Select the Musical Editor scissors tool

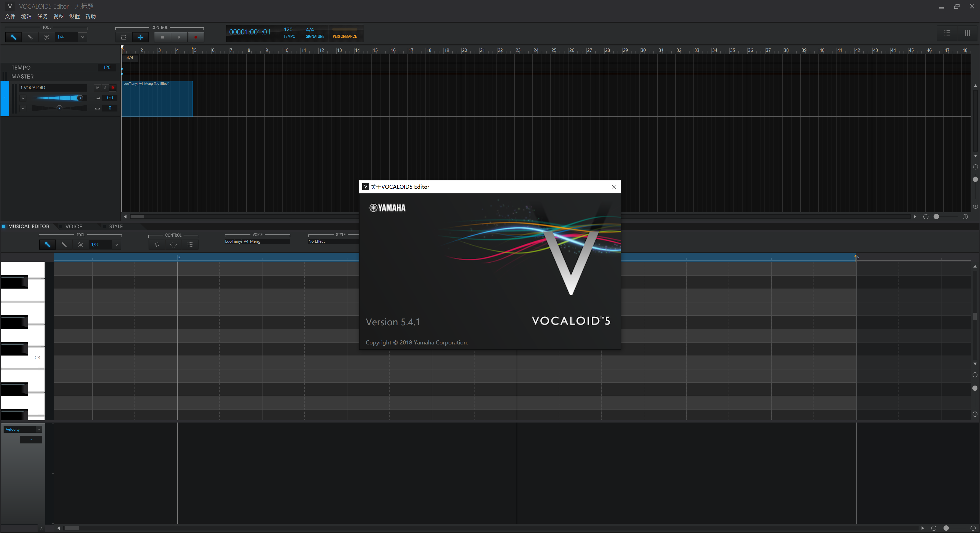[x=80, y=245]
